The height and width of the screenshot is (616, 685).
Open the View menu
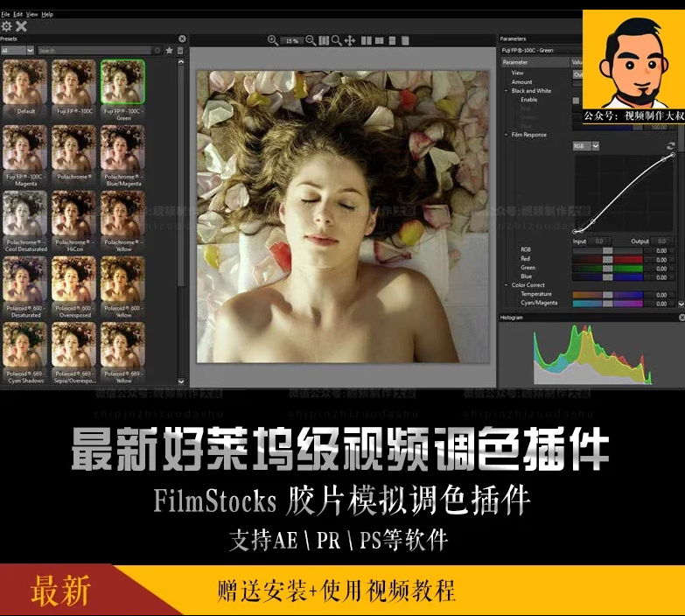pyautogui.click(x=31, y=14)
